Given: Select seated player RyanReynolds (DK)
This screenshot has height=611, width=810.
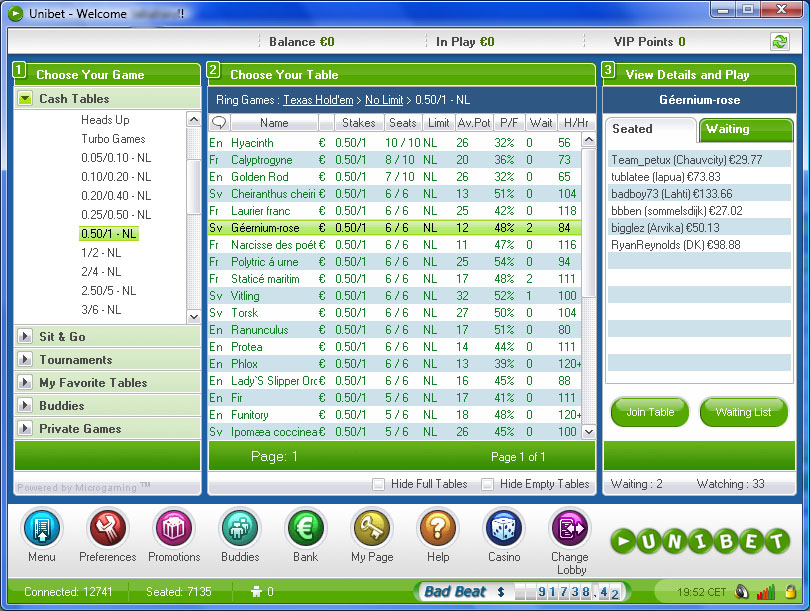Looking at the screenshot, I should [x=699, y=245].
